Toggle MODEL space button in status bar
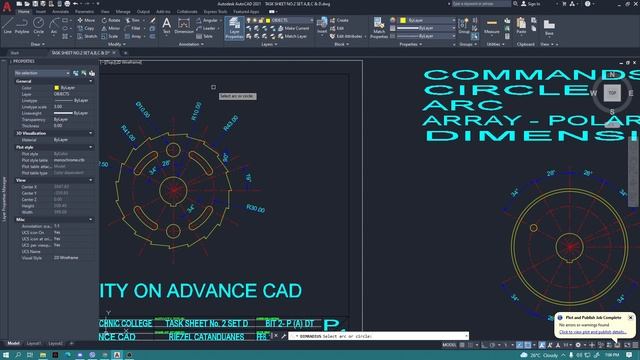 click(x=449, y=345)
